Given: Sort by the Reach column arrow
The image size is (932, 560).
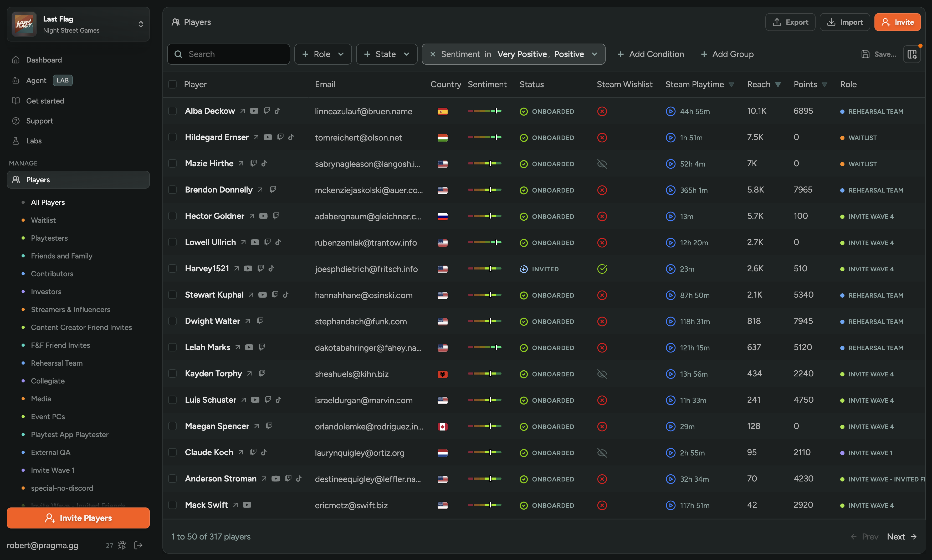Looking at the screenshot, I should [778, 85].
